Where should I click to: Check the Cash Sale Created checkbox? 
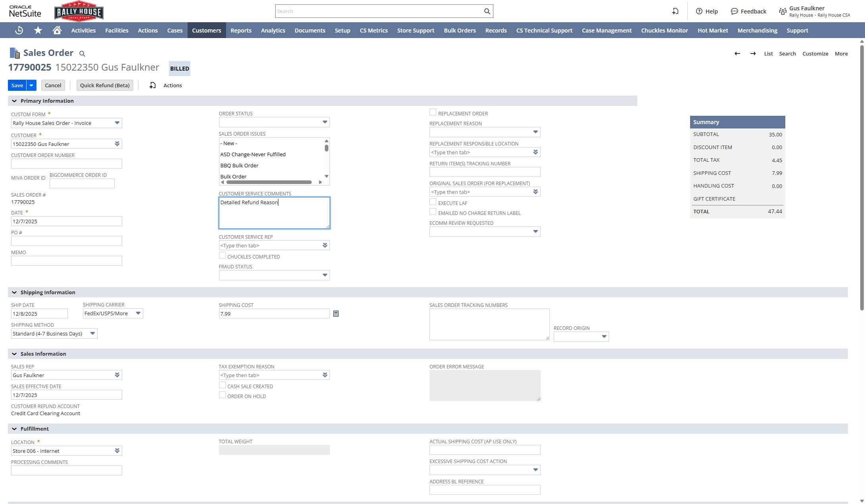(222, 385)
